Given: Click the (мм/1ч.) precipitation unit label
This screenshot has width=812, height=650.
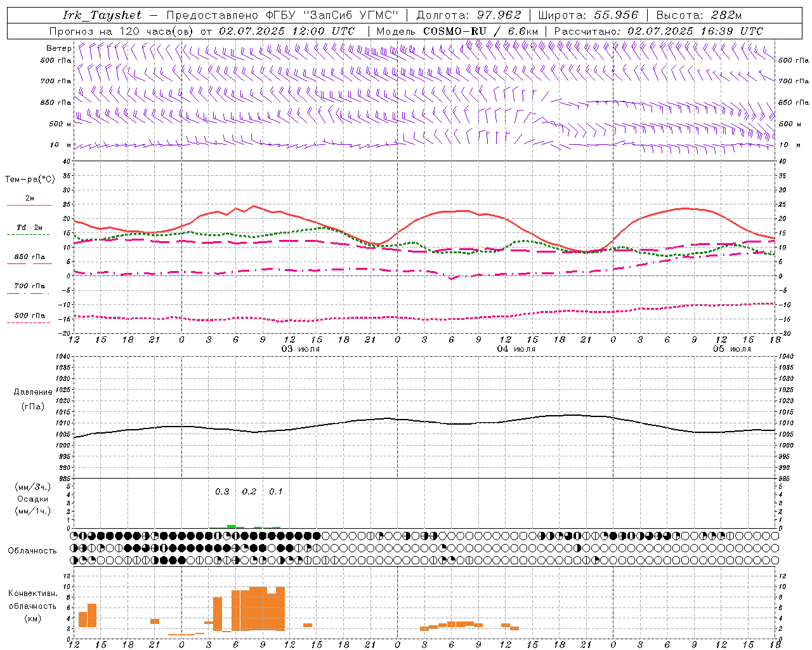Looking at the screenshot, I should (x=33, y=511).
